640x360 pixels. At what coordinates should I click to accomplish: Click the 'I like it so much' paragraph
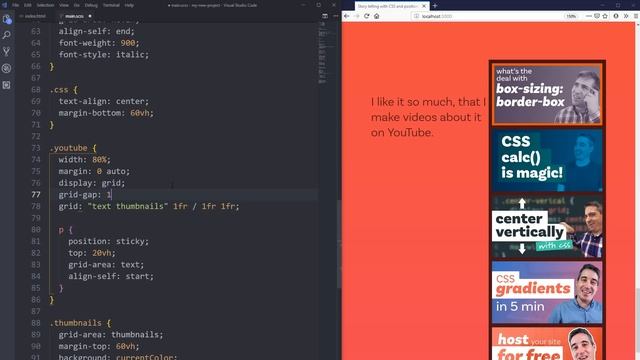(x=428, y=117)
